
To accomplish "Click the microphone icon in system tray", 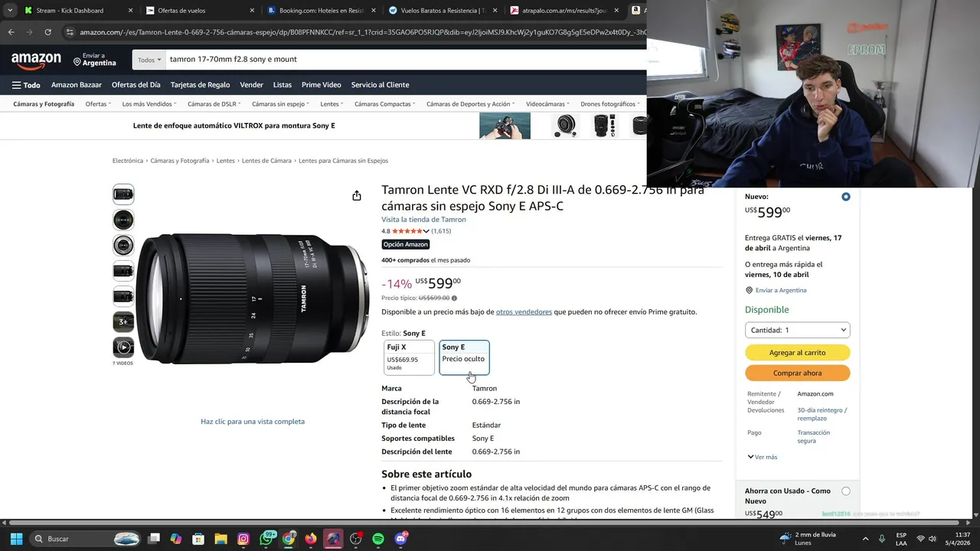I will [x=882, y=539].
